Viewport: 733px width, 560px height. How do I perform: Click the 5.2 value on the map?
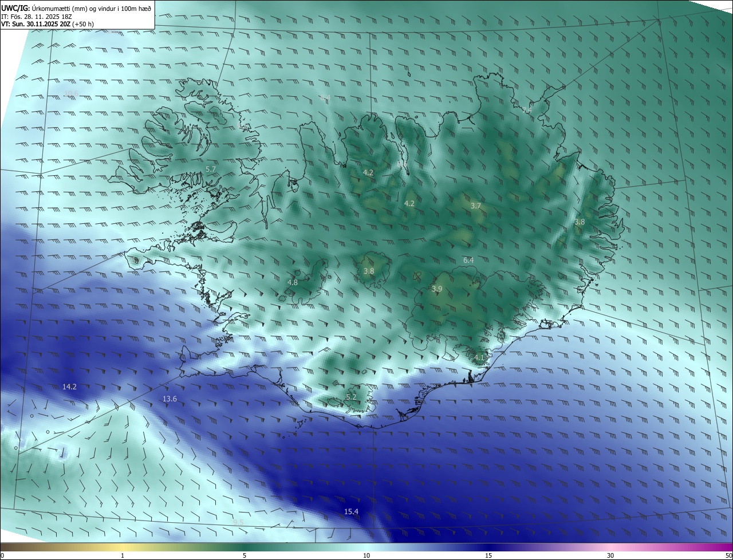(351, 397)
